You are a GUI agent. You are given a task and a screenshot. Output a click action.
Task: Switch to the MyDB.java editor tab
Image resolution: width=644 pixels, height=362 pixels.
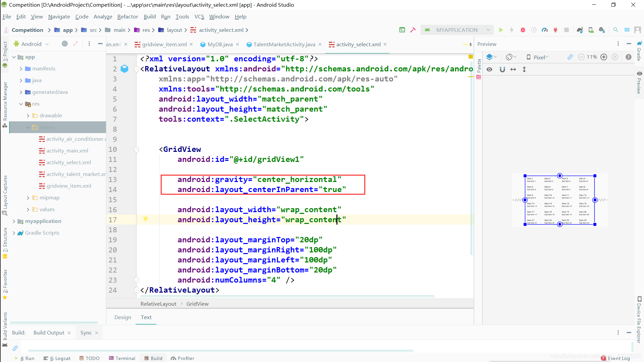click(219, 44)
